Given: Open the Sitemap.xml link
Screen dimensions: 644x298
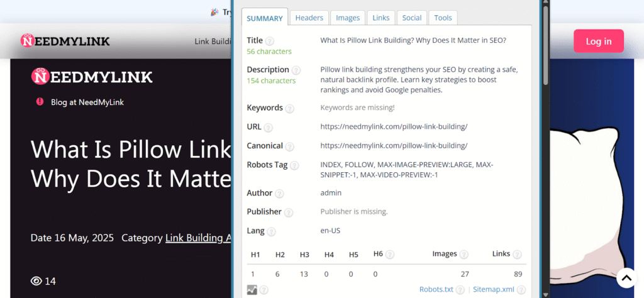Looking at the screenshot, I should coord(494,289).
